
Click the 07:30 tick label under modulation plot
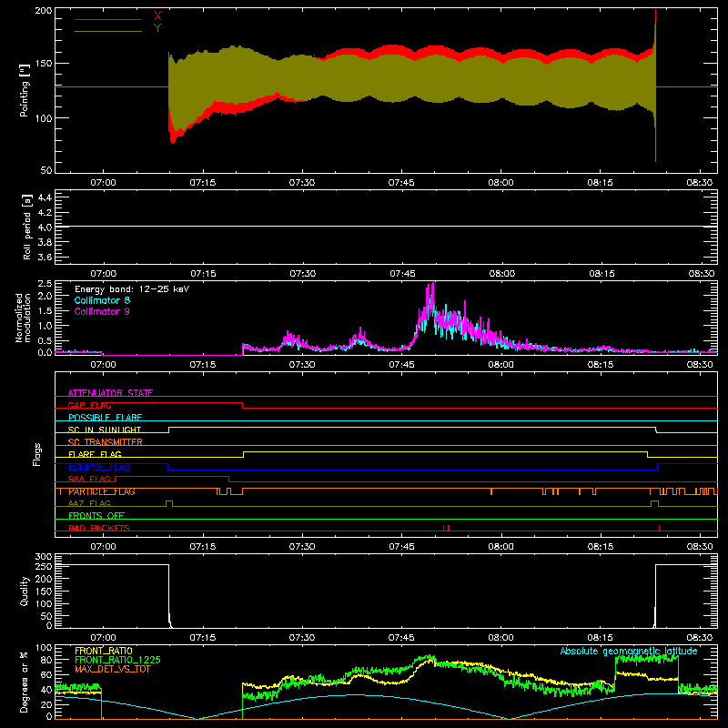point(302,365)
